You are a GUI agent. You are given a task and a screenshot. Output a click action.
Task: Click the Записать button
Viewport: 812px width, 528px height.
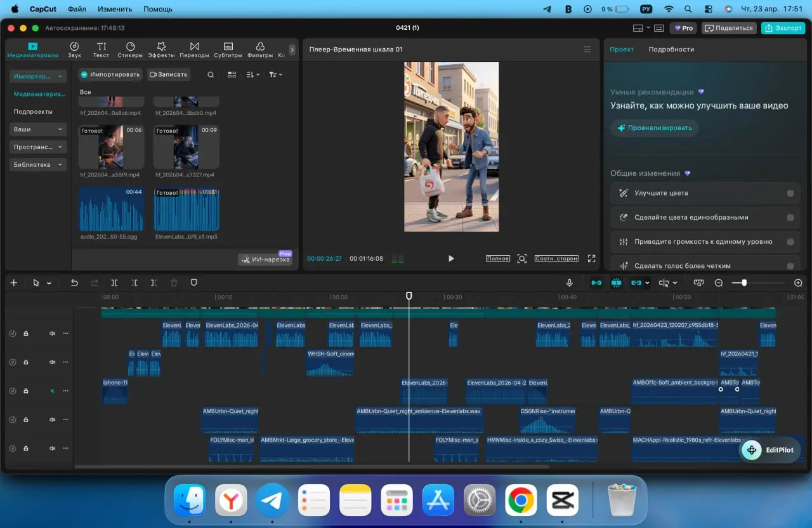(168, 75)
